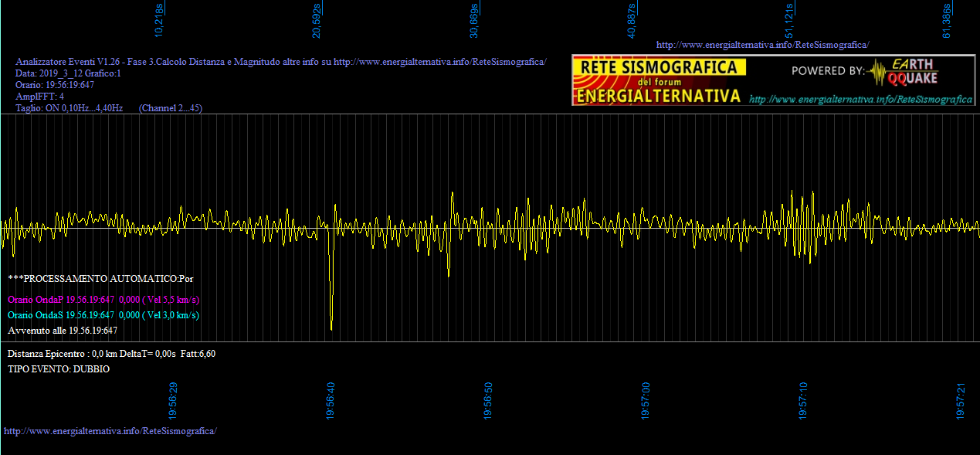Click the 19:56:50 bottom time label
The height and width of the screenshot is (455, 980).
tap(489, 400)
